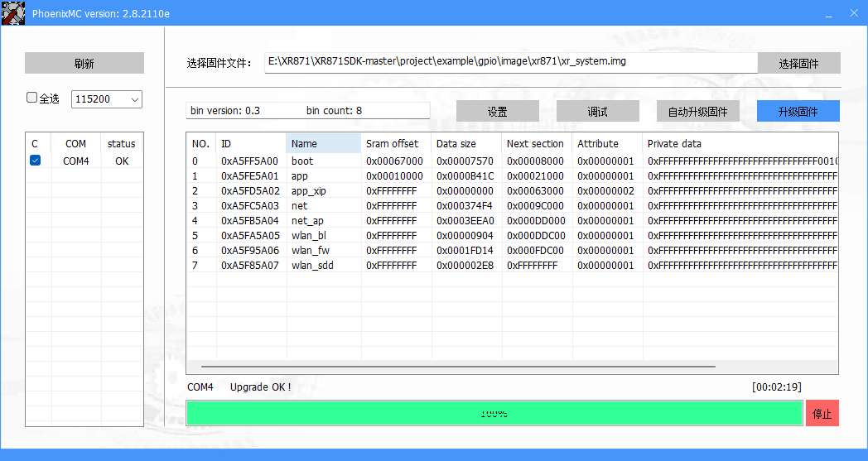Click the bin version: 0.3 label

[225, 111]
